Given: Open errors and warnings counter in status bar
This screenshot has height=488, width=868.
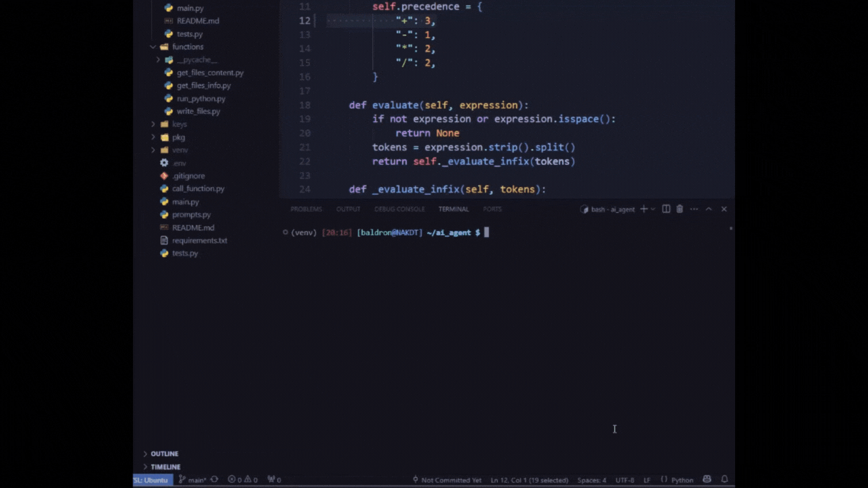Looking at the screenshot, I should (x=243, y=480).
